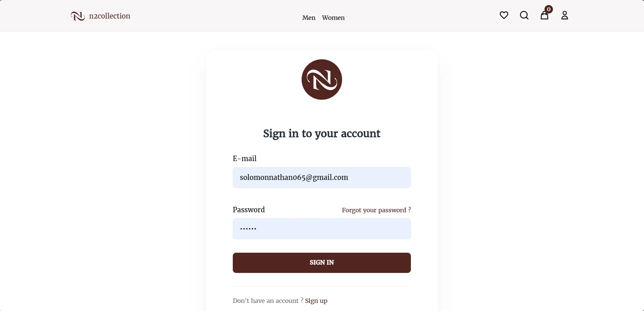Open the Women category menu
This screenshot has width=644, height=311.
333,18
